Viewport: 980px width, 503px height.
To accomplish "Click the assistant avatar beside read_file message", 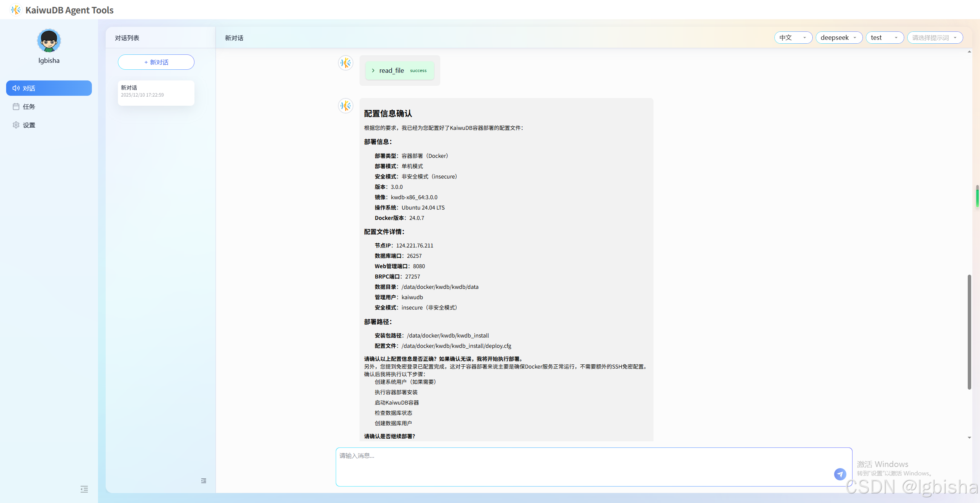I will click(x=345, y=63).
